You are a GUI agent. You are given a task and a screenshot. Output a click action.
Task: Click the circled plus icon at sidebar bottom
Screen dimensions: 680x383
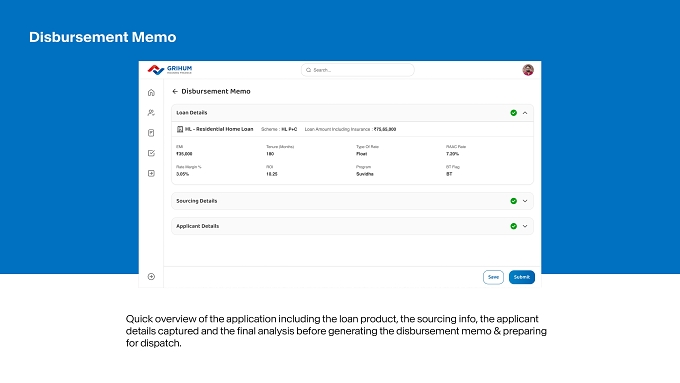pos(151,277)
